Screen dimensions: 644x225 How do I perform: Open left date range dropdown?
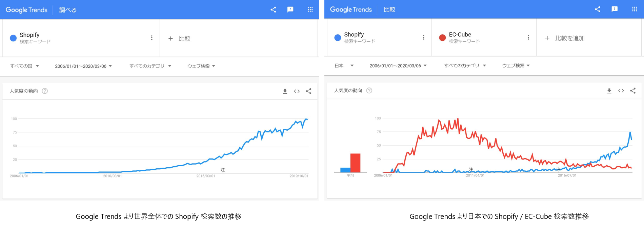click(x=83, y=66)
